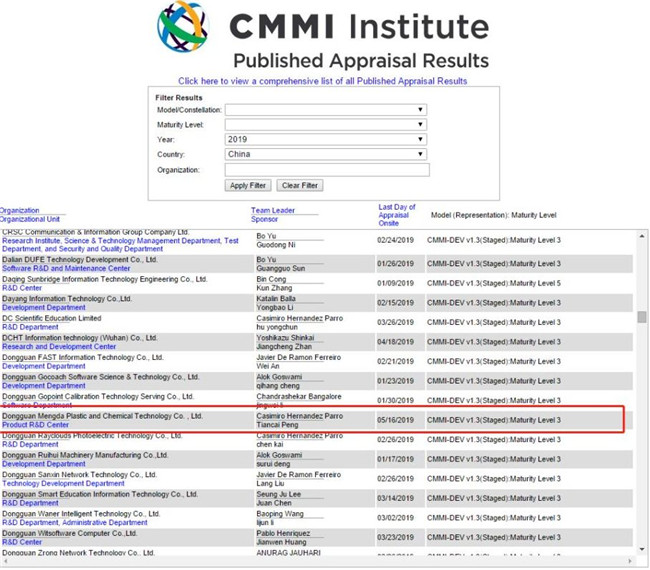Click horizontal scrollbar right arrow
This screenshot has width=650, height=570.
coord(630,561)
